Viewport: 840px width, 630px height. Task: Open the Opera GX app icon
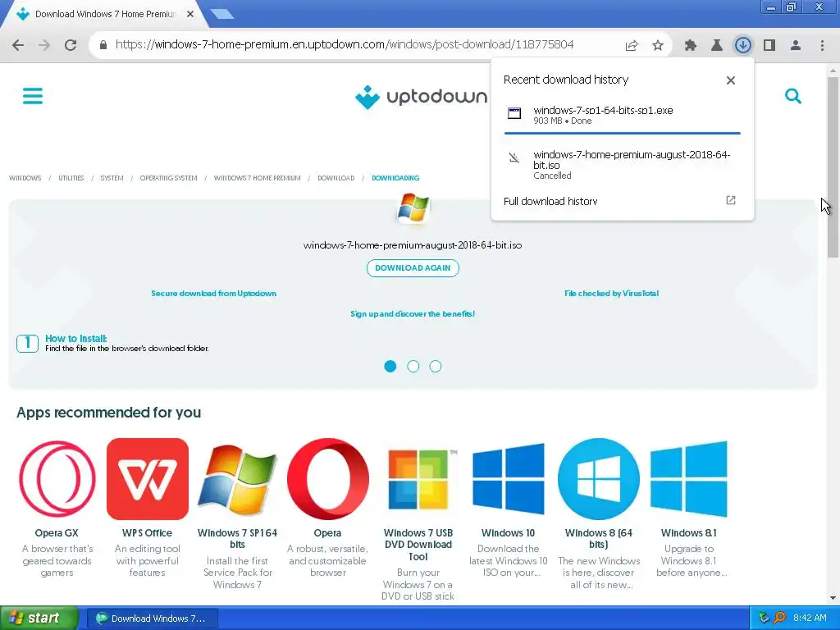(57, 479)
